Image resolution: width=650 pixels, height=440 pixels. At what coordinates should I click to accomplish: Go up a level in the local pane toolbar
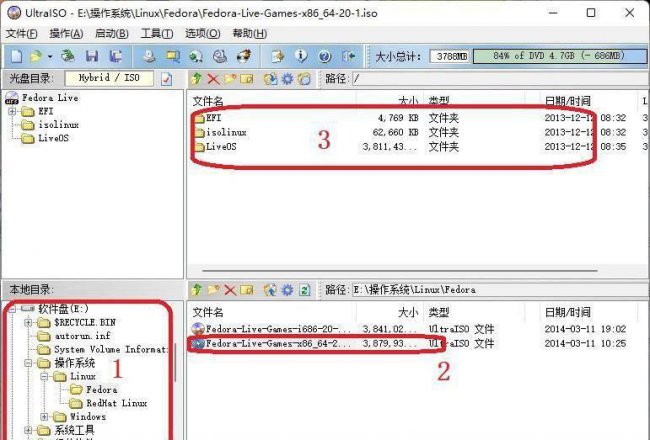tap(197, 289)
